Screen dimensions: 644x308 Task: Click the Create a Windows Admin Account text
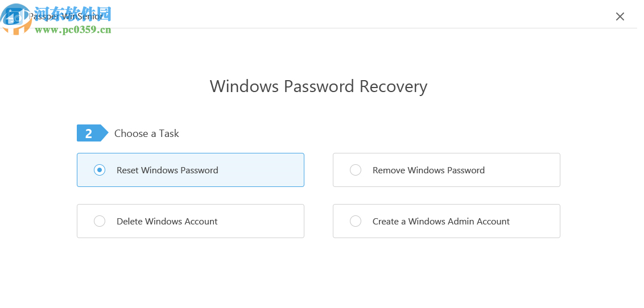tap(441, 221)
